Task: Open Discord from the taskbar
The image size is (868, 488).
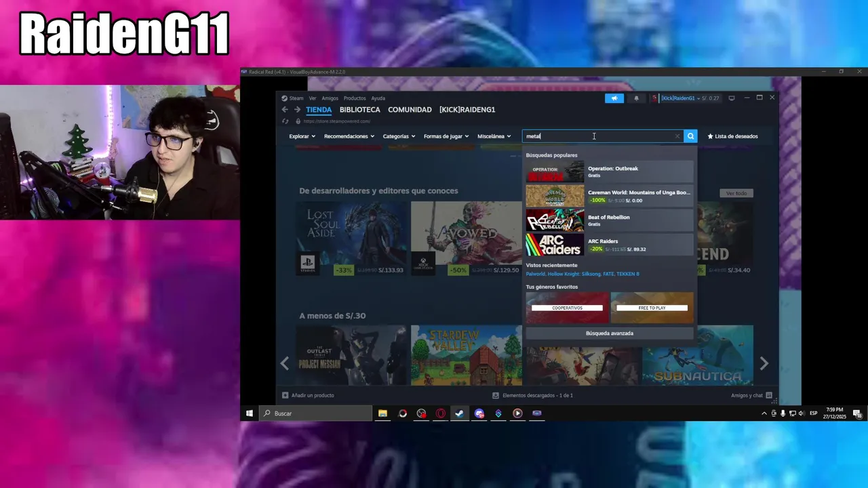Action: [479, 413]
